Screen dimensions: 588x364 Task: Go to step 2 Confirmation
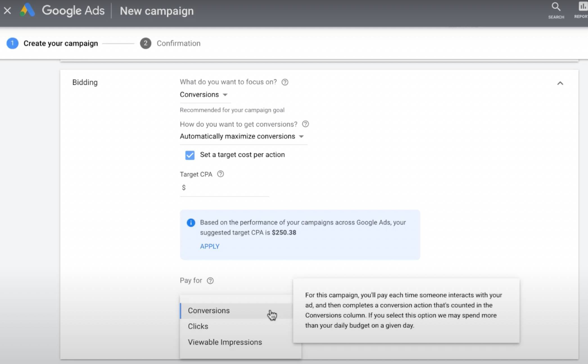point(170,43)
